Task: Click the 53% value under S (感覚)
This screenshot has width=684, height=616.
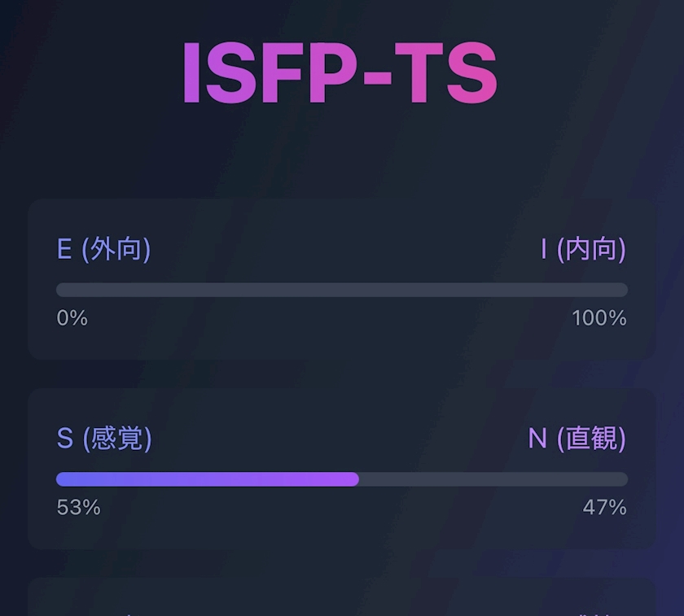Action: (x=78, y=508)
